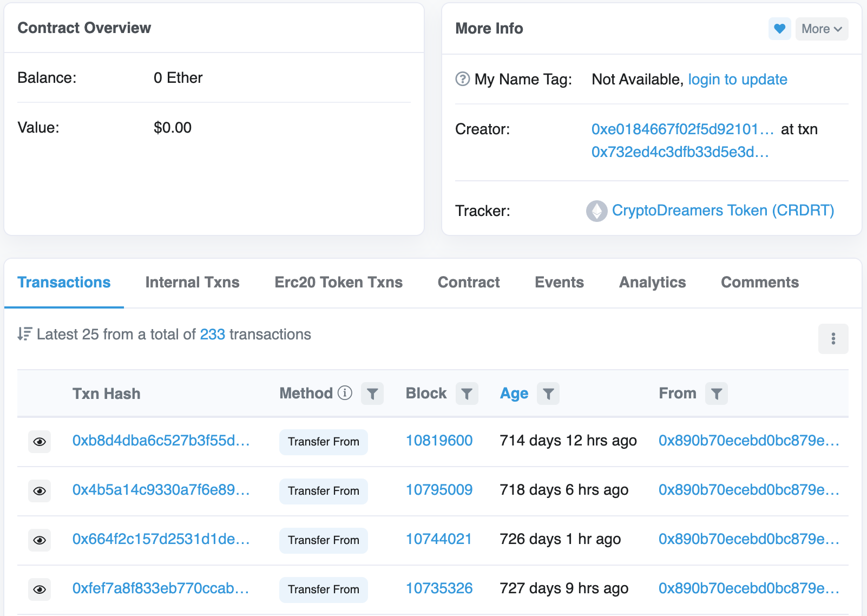
Task: Open From address in block 10735326 row
Action: click(x=749, y=588)
